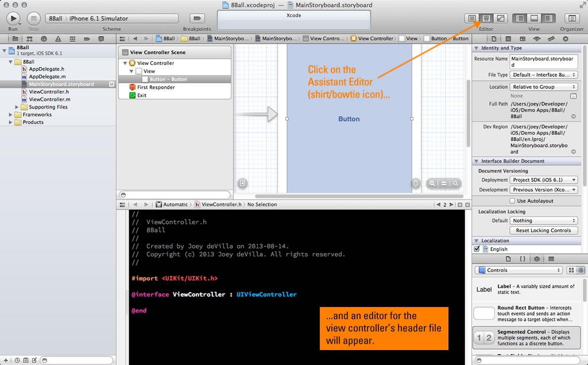Toggle the Debug area view button
This screenshot has height=365, width=588.
[534, 18]
